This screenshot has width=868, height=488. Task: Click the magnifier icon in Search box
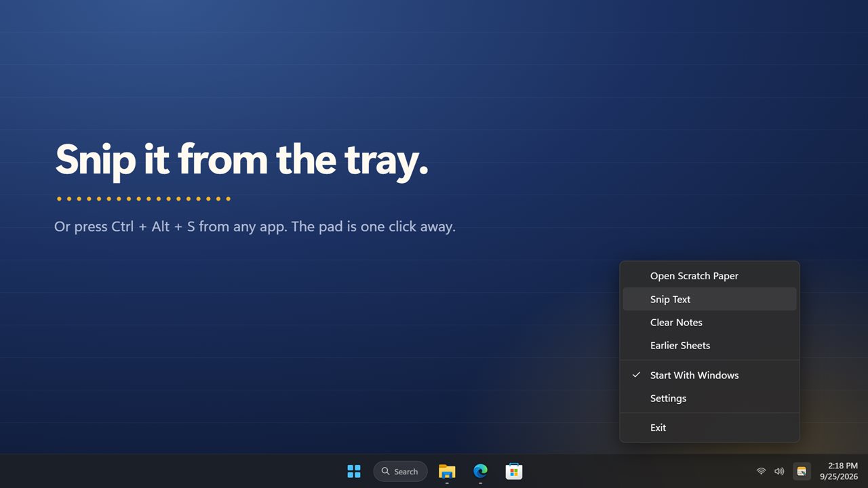click(x=385, y=471)
